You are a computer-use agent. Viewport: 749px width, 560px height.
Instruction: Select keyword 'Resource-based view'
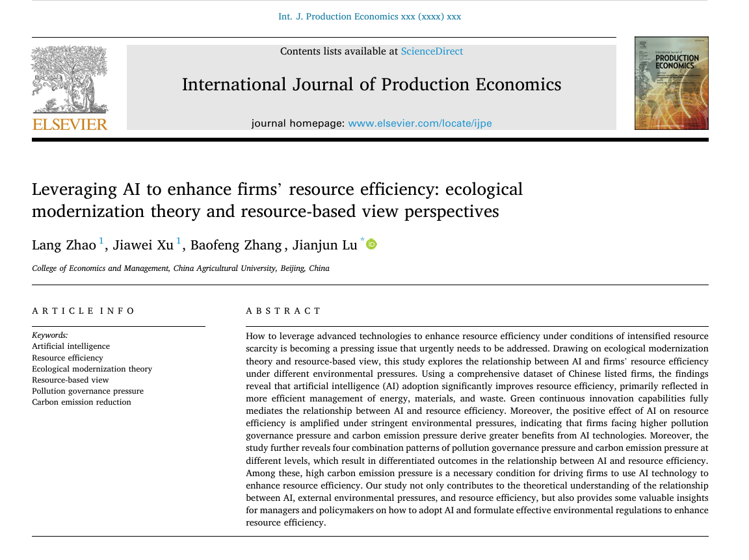70,380
